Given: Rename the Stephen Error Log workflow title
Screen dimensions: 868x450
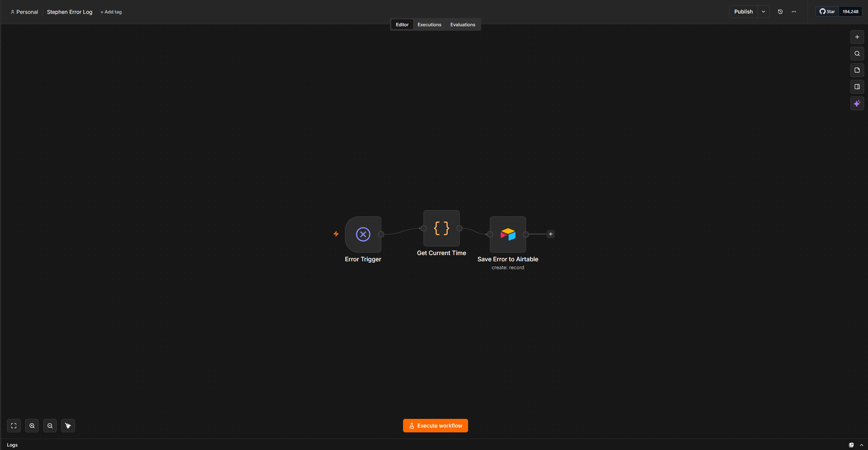Looking at the screenshot, I should point(69,12).
